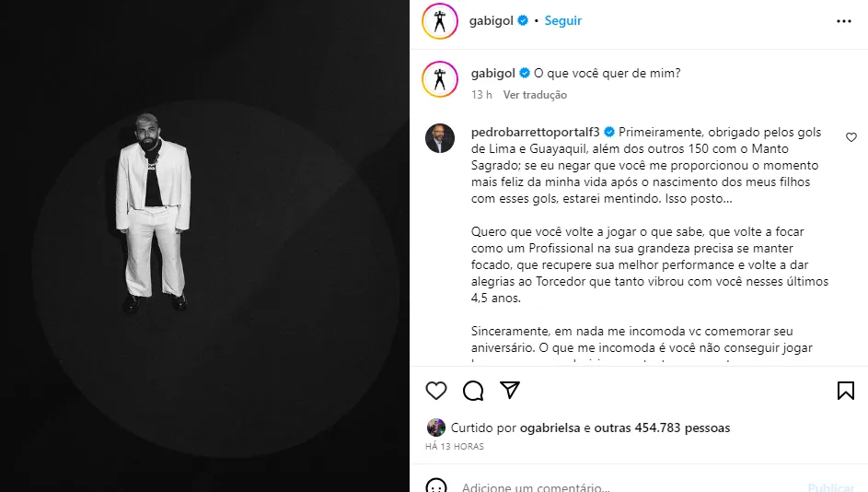Click Ver tradução under the caption

[535, 95]
